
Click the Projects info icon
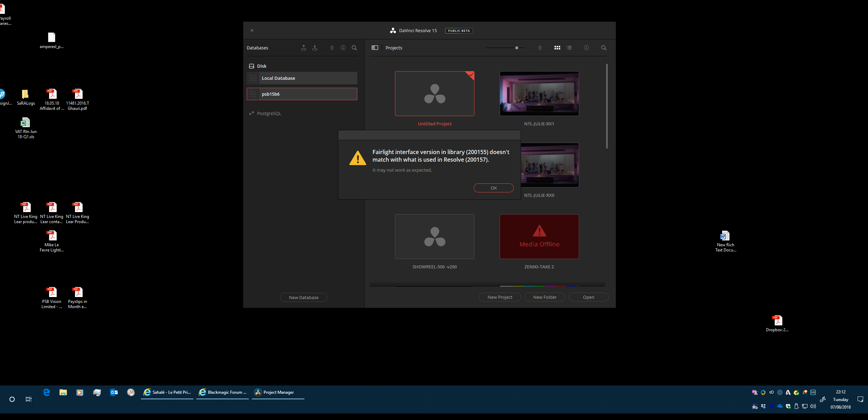point(586,48)
